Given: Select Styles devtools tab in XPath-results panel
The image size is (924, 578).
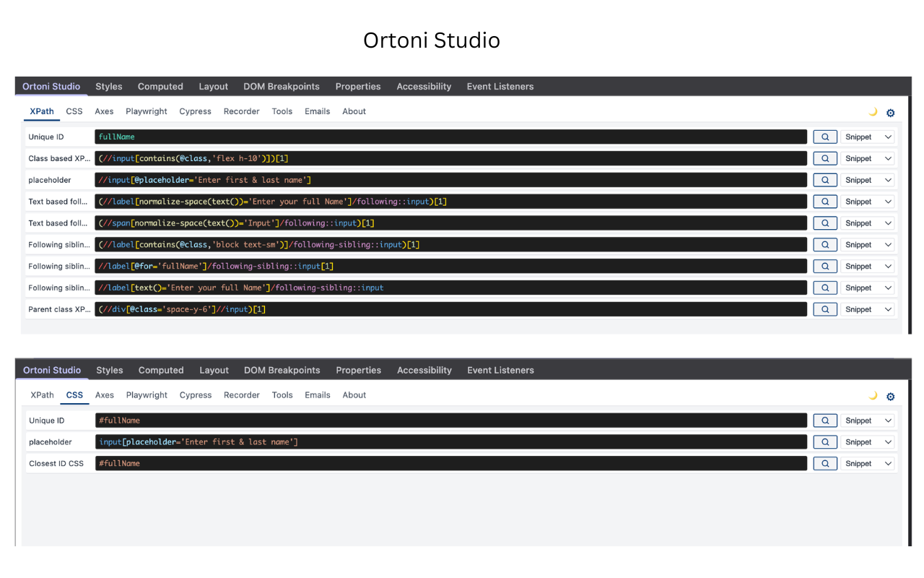Looking at the screenshot, I should (109, 87).
